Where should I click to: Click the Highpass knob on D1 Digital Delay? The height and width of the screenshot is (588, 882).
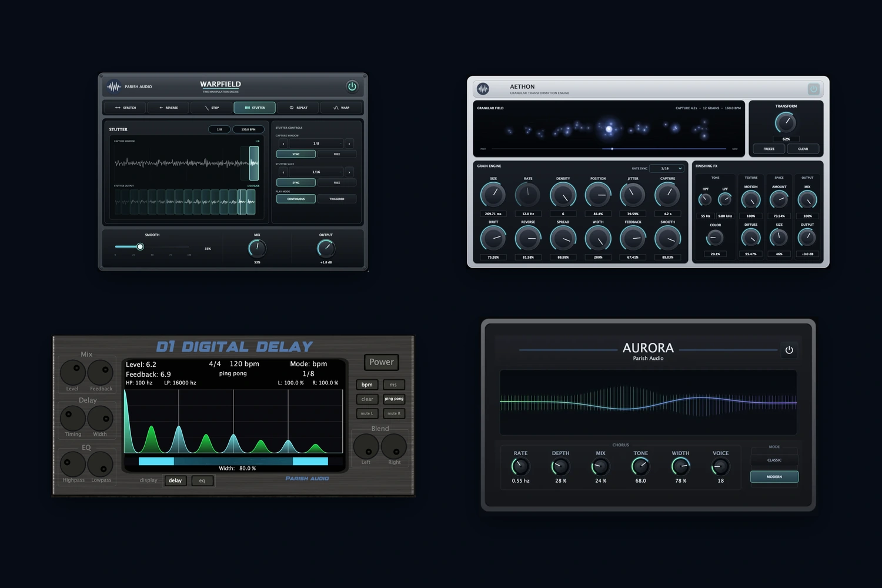tap(73, 464)
